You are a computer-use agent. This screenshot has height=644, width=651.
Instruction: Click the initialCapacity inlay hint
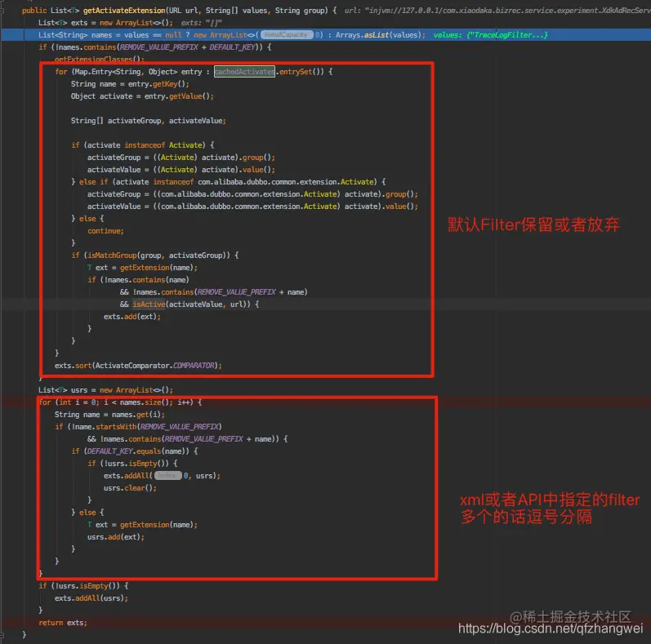[x=287, y=35]
